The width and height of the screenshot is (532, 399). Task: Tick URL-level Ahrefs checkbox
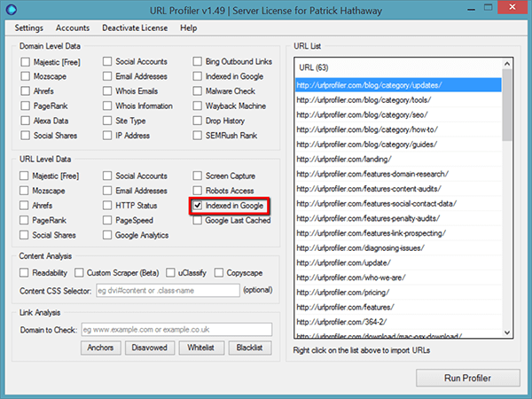coord(24,206)
